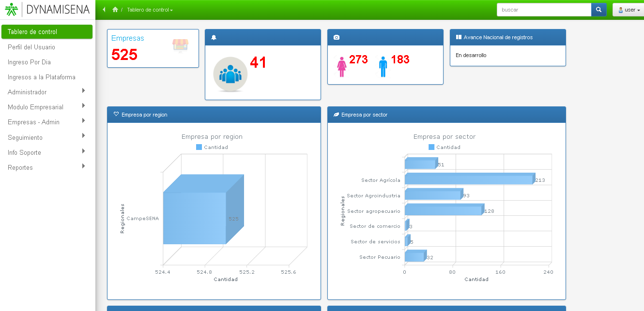Click the home icon in the breadcrumb
The image size is (644, 311).
[115, 10]
